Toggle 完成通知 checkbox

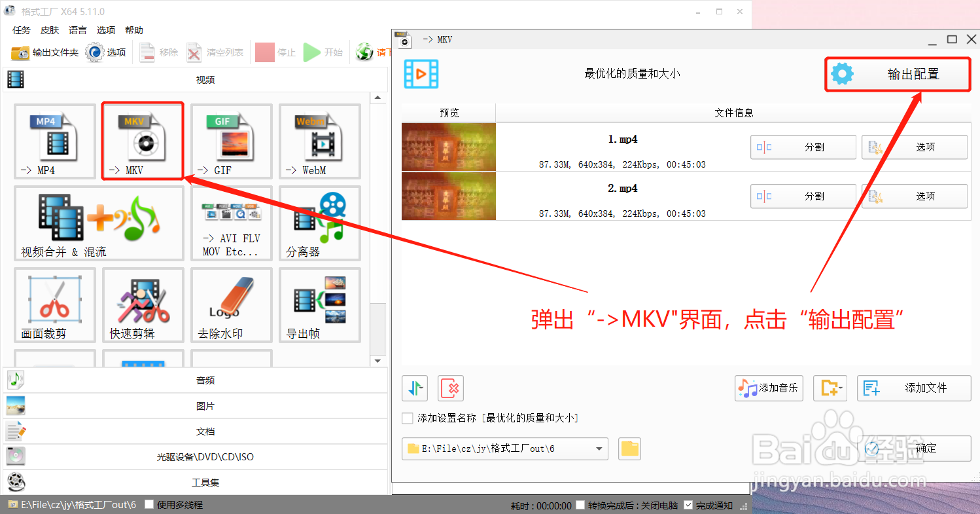688,505
